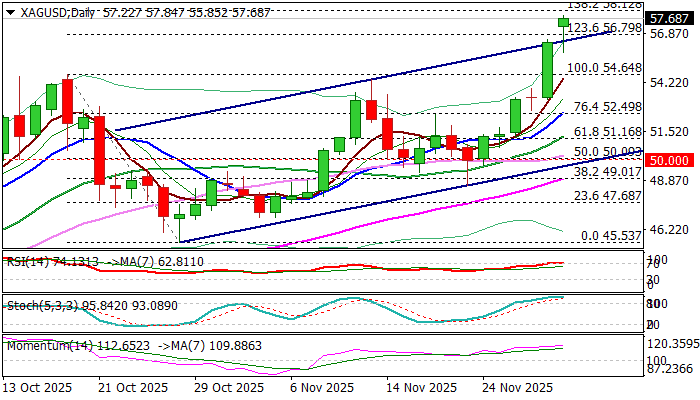The height and width of the screenshot is (400, 700).
Task: Click the Momentum(14) indicator label
Action: tap(40, 344)
